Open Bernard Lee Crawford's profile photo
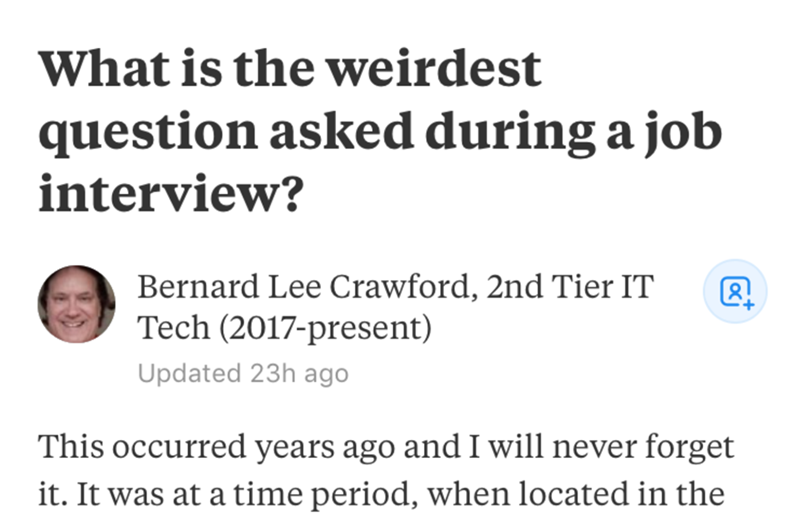Screen dimensions: 800x522 (x=76, y=304)
